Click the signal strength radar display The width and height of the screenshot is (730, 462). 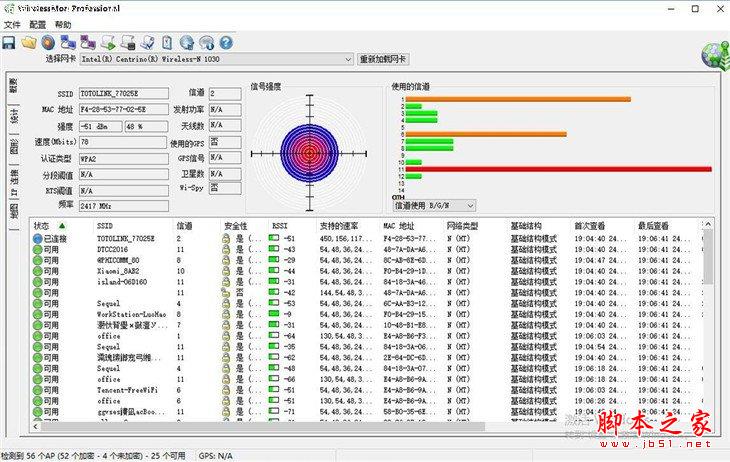(310, 153)
